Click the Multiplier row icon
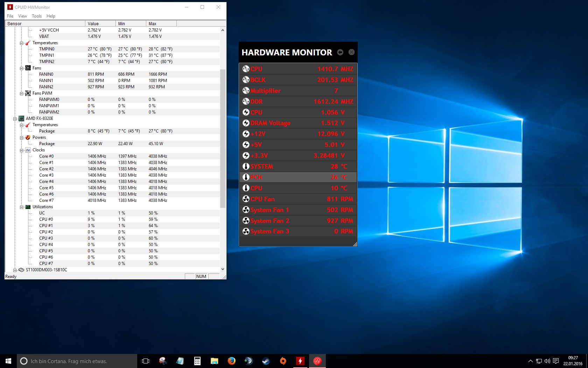Screen dimensions: 588x368 [246, 91]
